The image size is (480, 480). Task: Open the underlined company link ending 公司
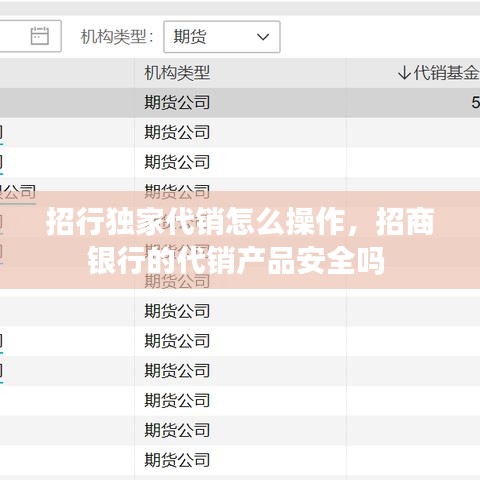(18, 192)
